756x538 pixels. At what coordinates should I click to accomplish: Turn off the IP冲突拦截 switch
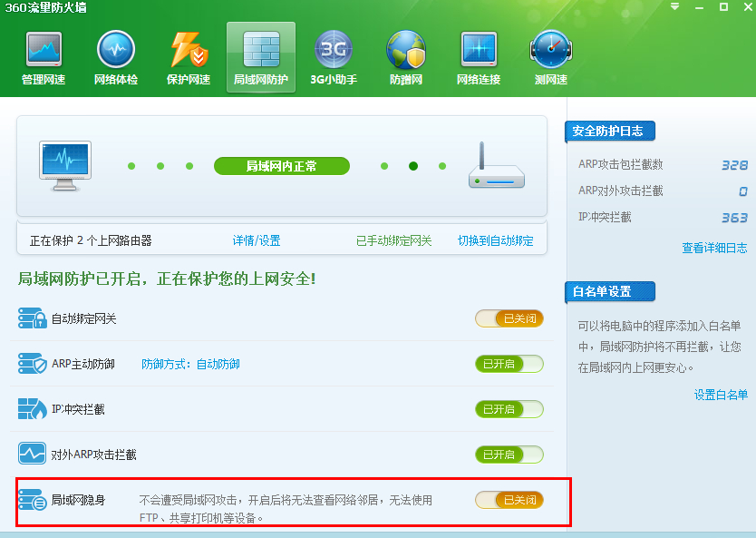(509, 409)
